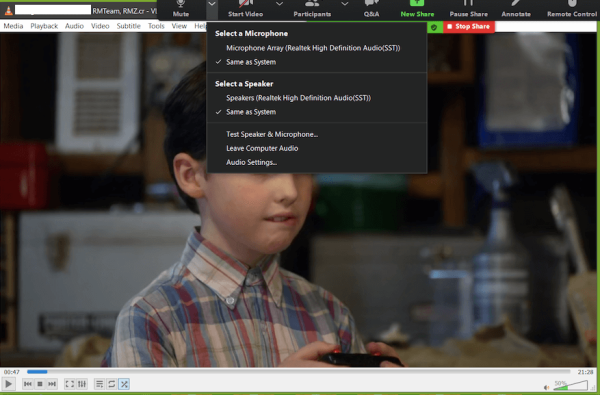Click the total time 21:28 label

click(585, 372)
